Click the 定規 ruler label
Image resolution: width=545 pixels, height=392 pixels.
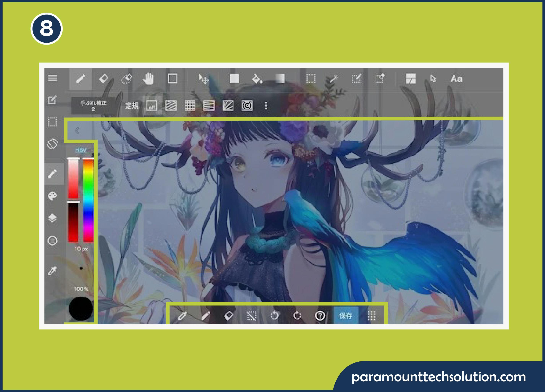coord(132,106)
